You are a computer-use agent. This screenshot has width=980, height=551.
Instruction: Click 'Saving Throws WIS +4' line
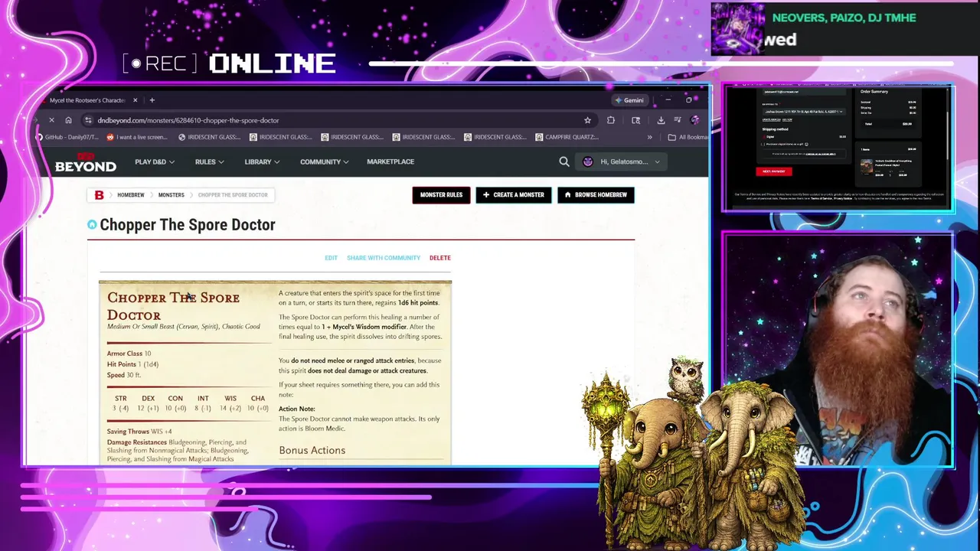point(139,432)
